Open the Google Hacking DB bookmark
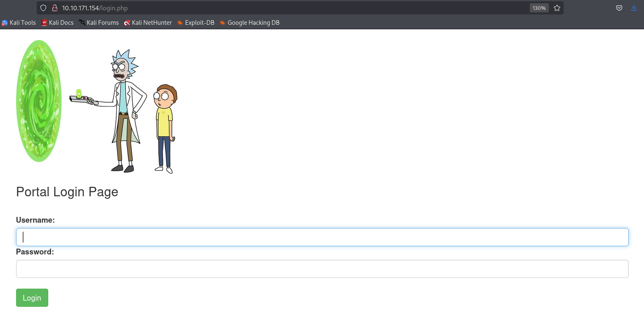This screenshot has height=327, width=644. (249, 23)
